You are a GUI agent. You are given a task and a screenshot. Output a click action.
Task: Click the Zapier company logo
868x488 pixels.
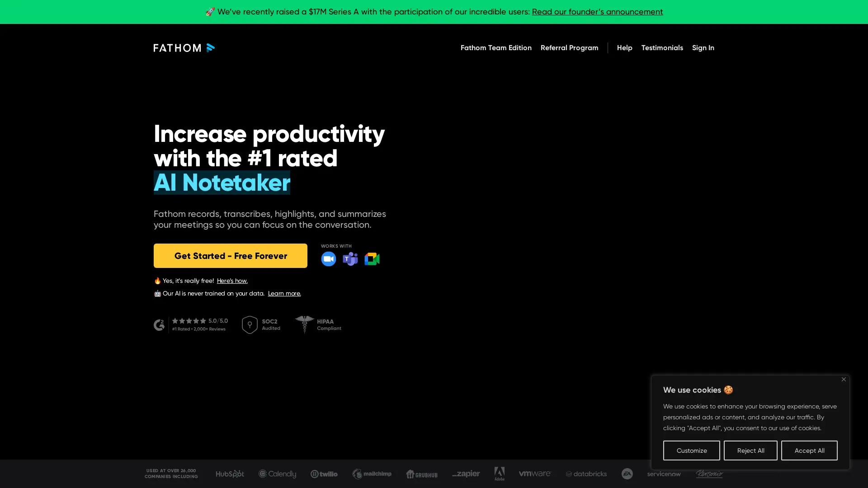click(466, 474)
